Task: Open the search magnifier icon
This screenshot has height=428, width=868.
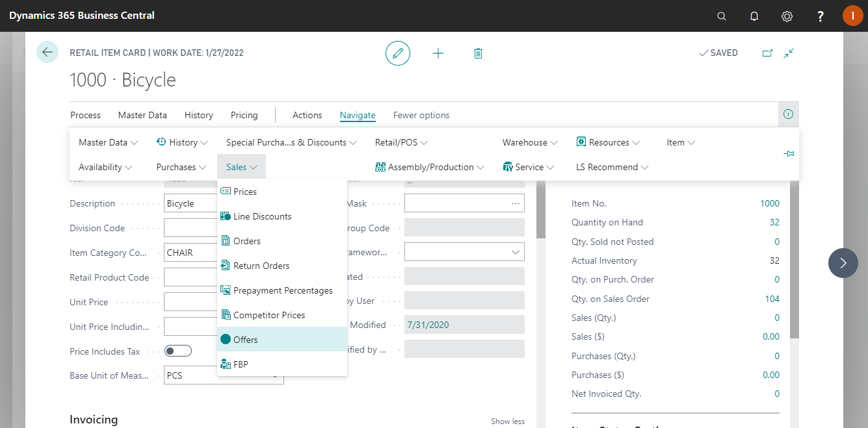Action: click(722, 16)
